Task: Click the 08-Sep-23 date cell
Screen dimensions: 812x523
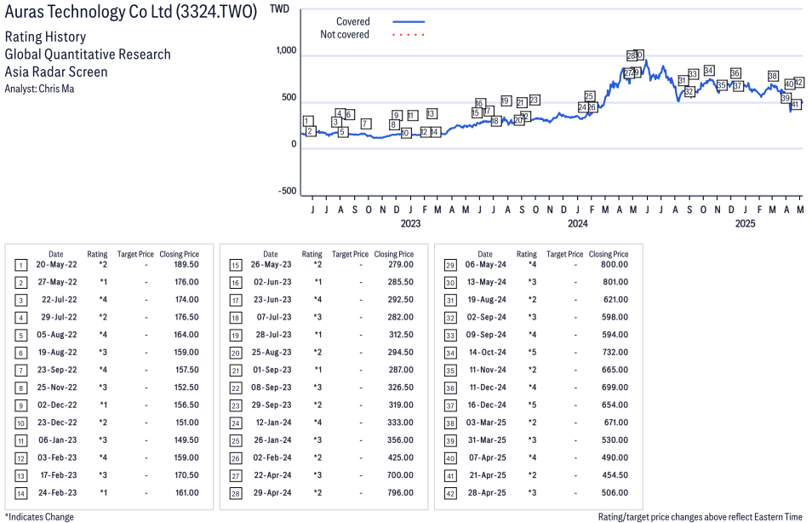Action: tap(272, 388)
